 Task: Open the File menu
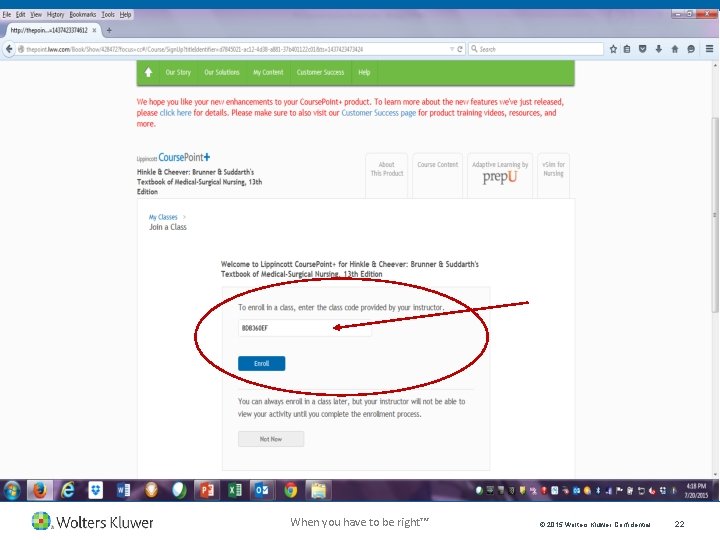pyautogui.click(x=6, y=15)
